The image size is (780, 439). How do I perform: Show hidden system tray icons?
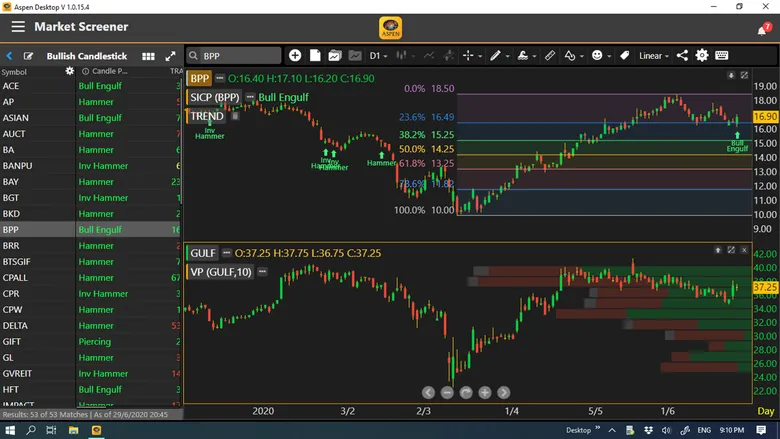click(612, 430)
